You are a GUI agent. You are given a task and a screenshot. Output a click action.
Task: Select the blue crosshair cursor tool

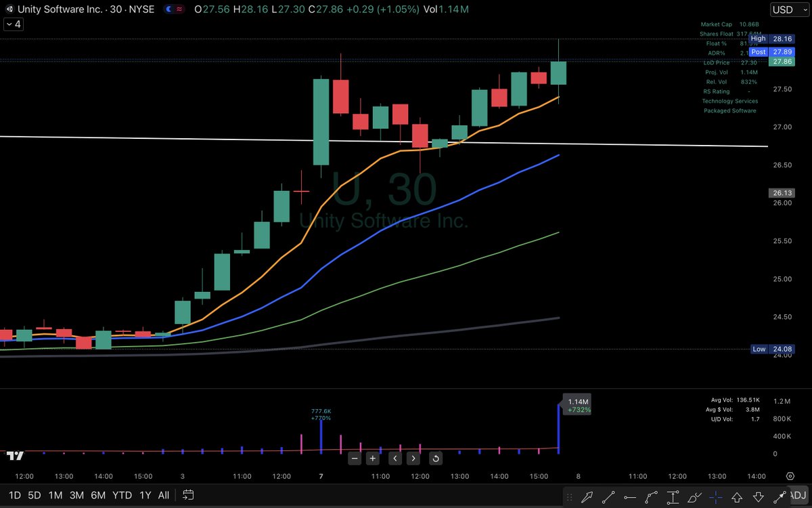click(x=716, y=496)
